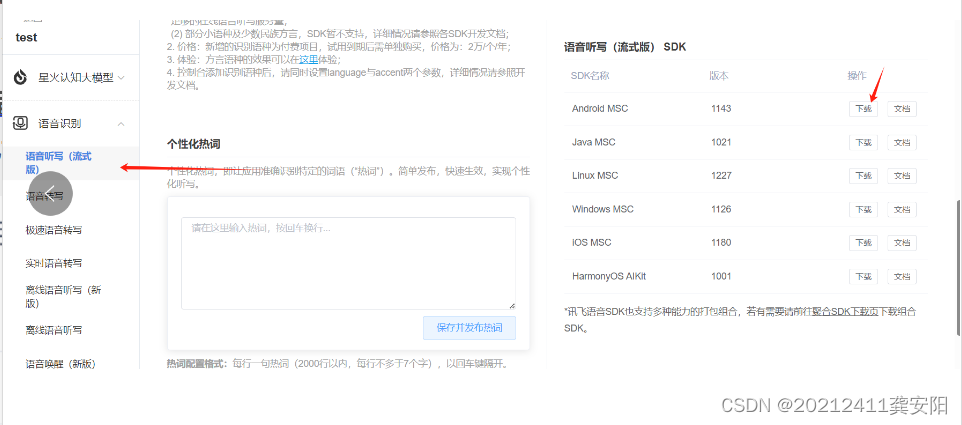This screenshot has height=425, width=962.
Task: Download the Linux MSC SDK
Action: (x=863, y=175)
